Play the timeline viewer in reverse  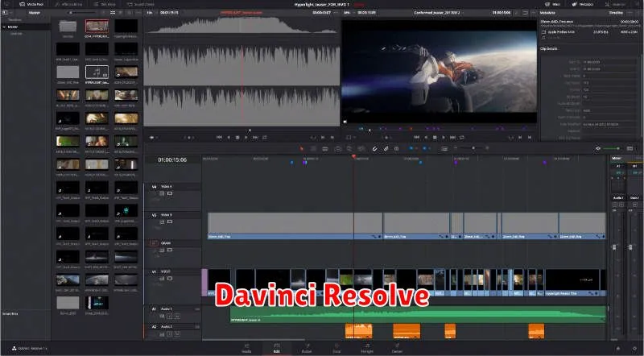click(x=426, y=137)
